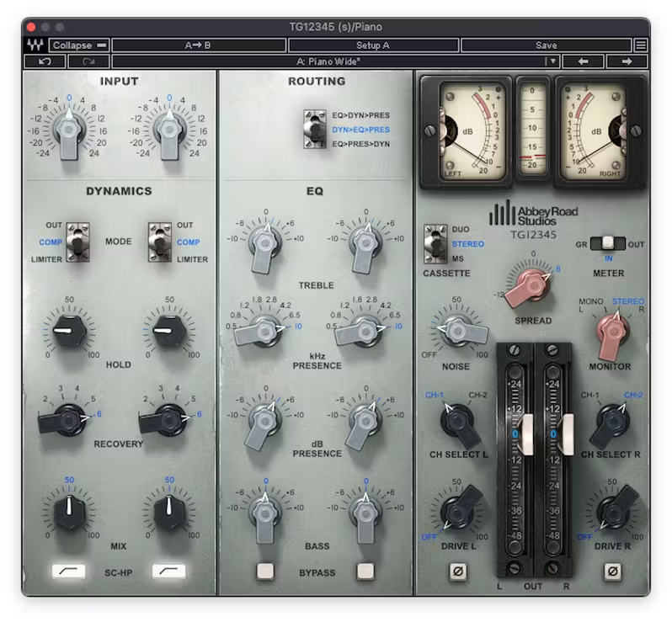Copy settings with the A→B button

199,45
